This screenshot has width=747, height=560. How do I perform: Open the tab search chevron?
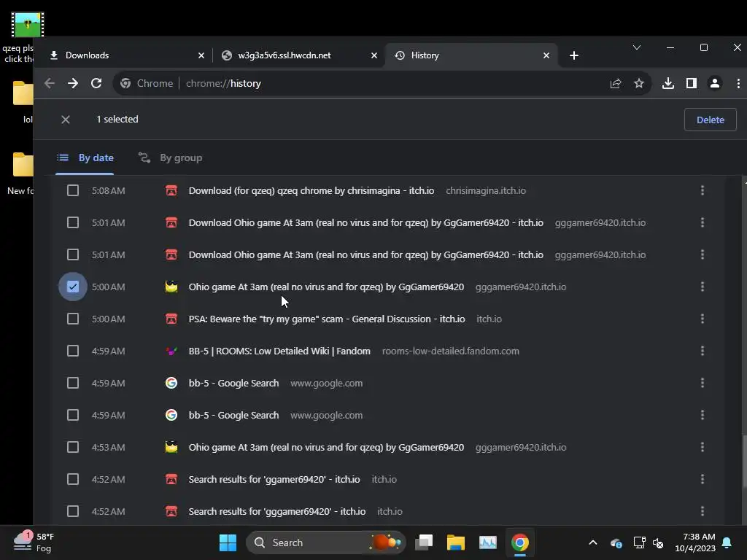pyautogui.click(x=636, y=47)
